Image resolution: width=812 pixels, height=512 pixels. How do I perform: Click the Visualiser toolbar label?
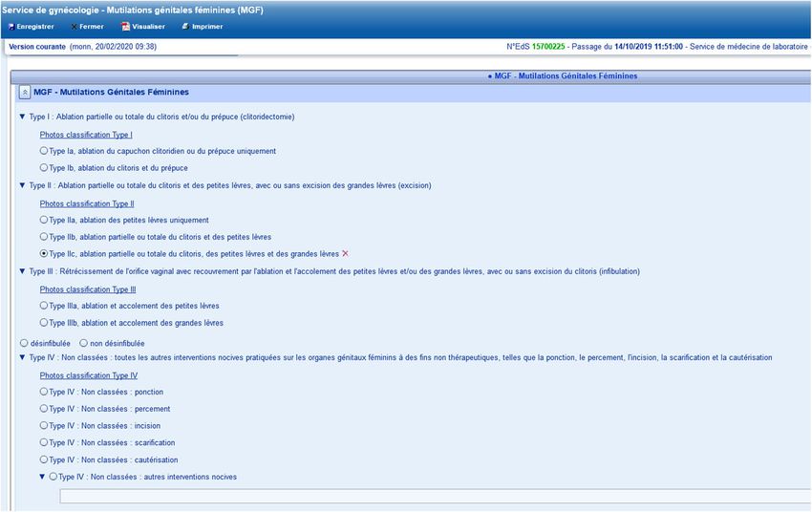[x=149, y=27]
